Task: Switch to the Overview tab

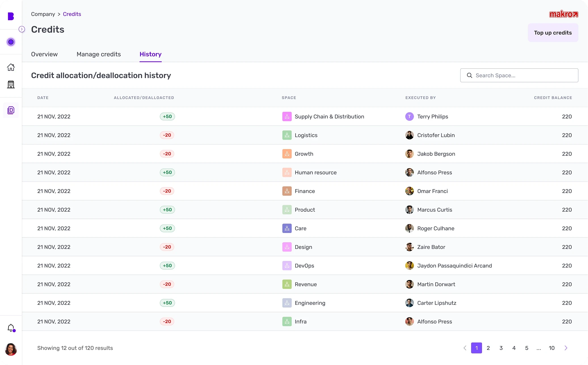Action: click(44, 54)
